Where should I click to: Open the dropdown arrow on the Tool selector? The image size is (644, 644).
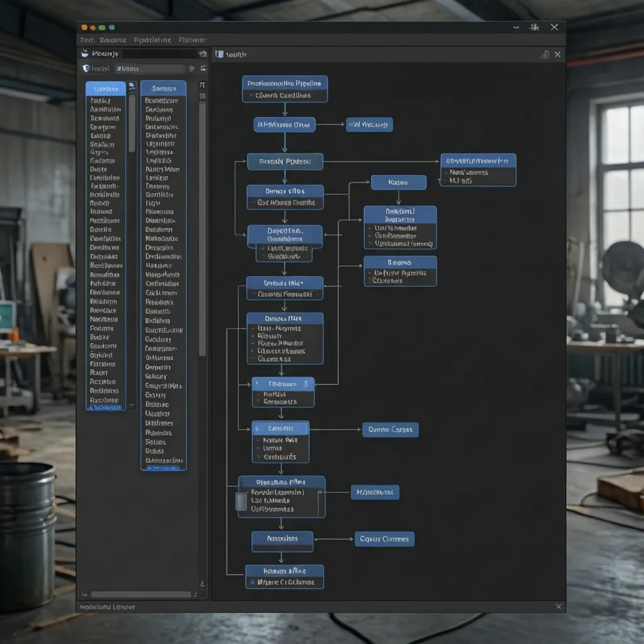click(183, 68)
